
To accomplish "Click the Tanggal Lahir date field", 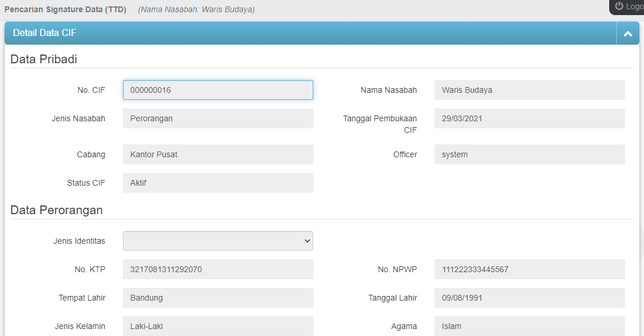I will click(529, 298).
